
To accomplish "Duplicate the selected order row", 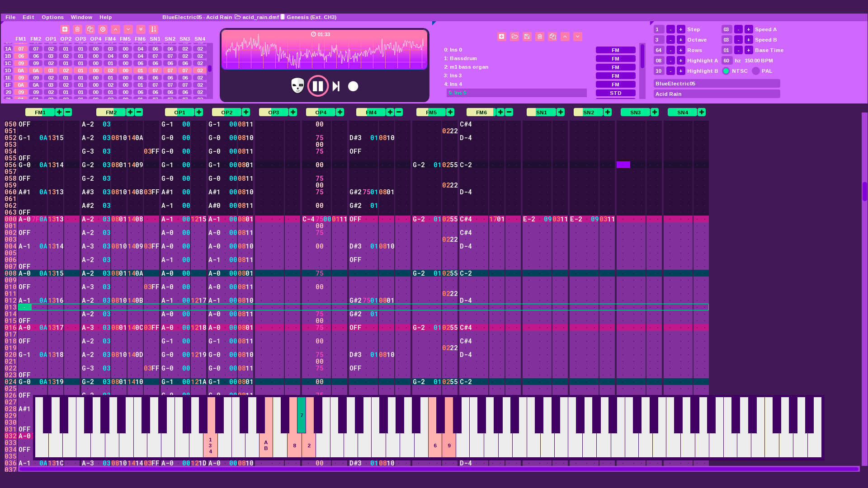I will (90, 29).
